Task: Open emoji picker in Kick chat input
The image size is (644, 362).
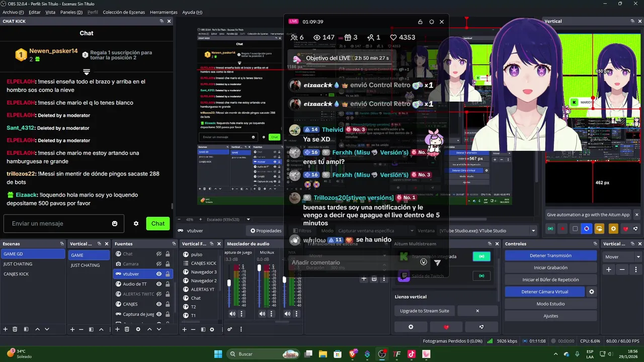Action: point(115,224)
